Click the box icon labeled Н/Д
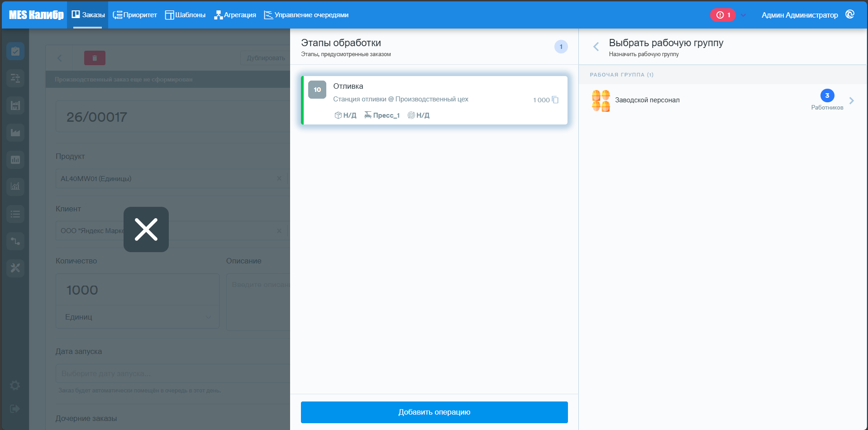Image resolution: width=868 pixels, height=430 pixels. click(x=338, y=115)
